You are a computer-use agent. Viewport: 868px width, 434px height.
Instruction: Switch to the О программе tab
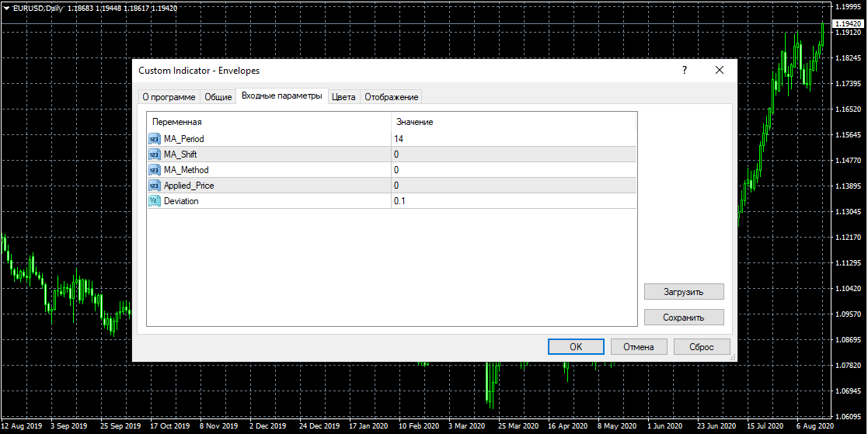click(168, 97)
